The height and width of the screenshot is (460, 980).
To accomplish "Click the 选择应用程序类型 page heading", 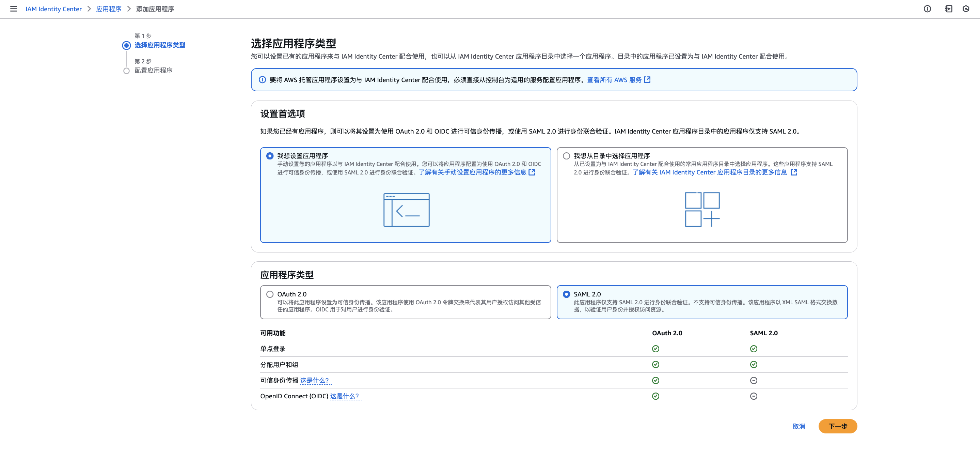I will pos(293,43).
